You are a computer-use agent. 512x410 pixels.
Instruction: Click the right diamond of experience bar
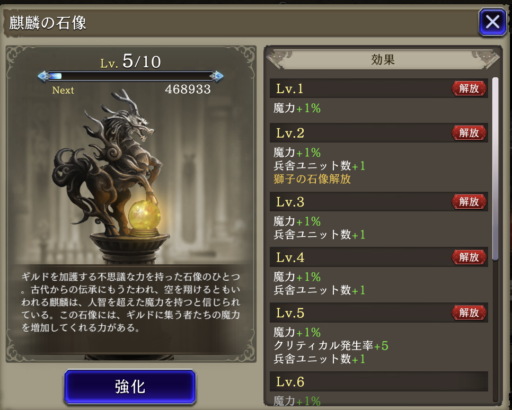[217, 76]
